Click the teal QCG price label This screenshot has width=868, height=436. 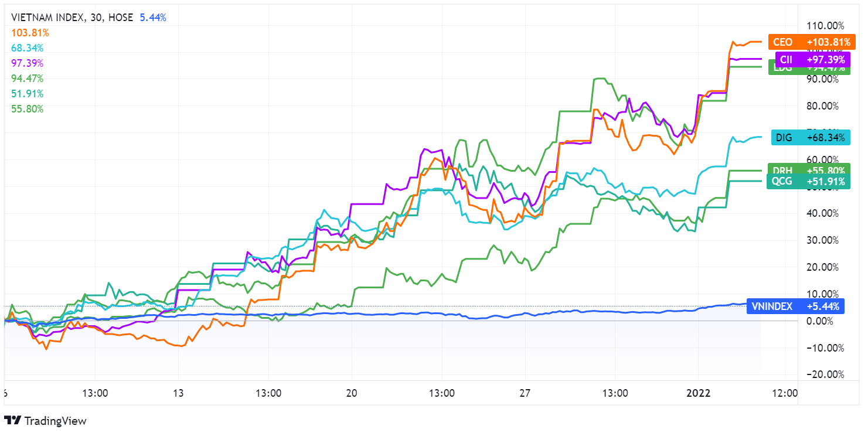(x=809, y=181)
